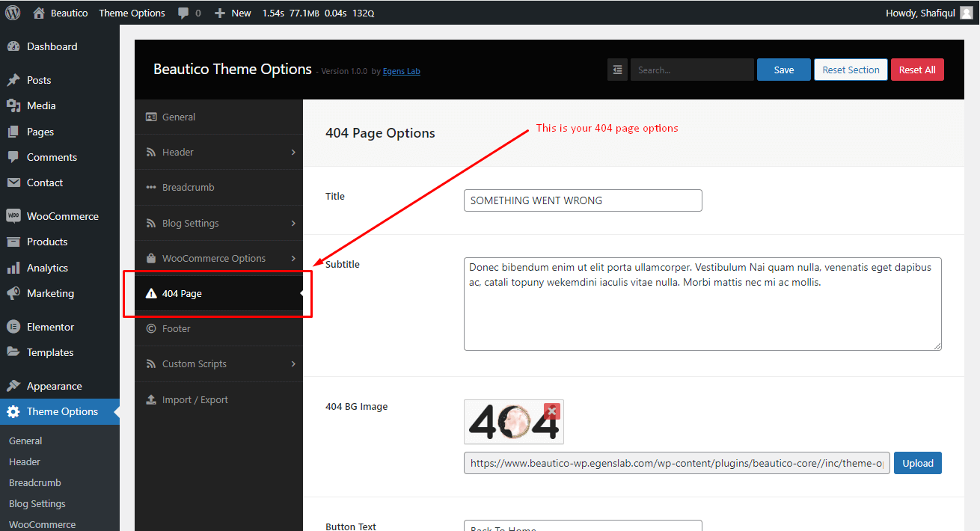The width and height of the screenshot is (980, 531).
Task: Open Theme Options in the admin sidebar
Action: click(x=60, y=411)
